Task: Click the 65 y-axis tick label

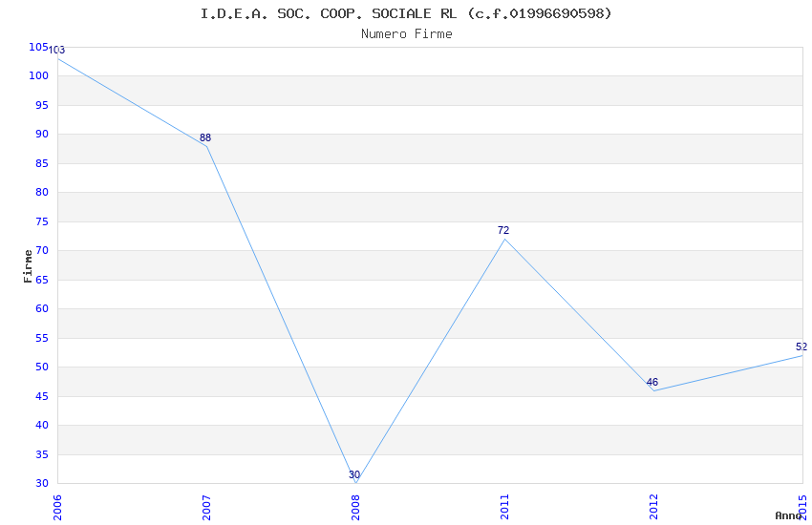Action: 42,280
